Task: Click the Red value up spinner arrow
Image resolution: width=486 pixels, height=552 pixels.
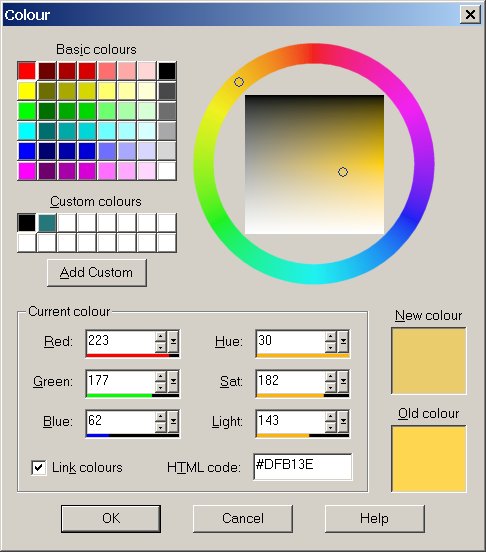Action: click(x=160, y=336)
